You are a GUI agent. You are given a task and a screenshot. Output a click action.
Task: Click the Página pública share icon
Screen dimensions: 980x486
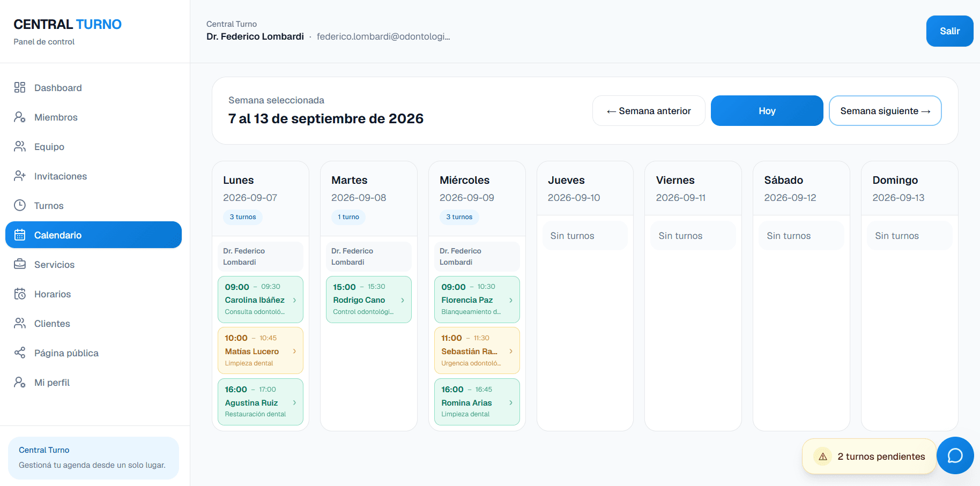pos(20,353)
